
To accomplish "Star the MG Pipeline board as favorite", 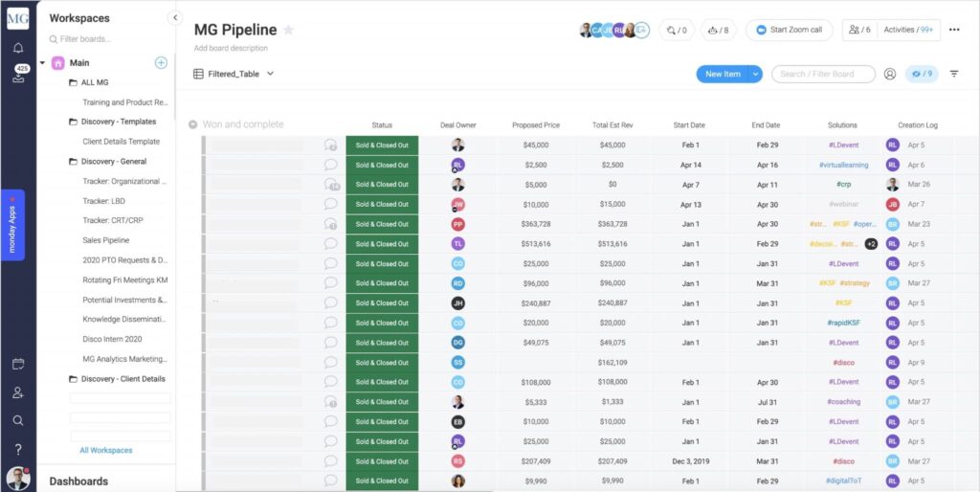I will 288,30.
